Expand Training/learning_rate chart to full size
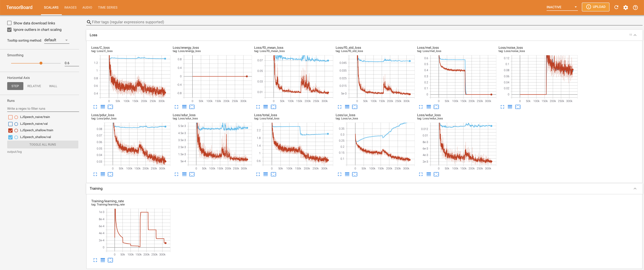This screenshot has height=270, width=644. 95,260
